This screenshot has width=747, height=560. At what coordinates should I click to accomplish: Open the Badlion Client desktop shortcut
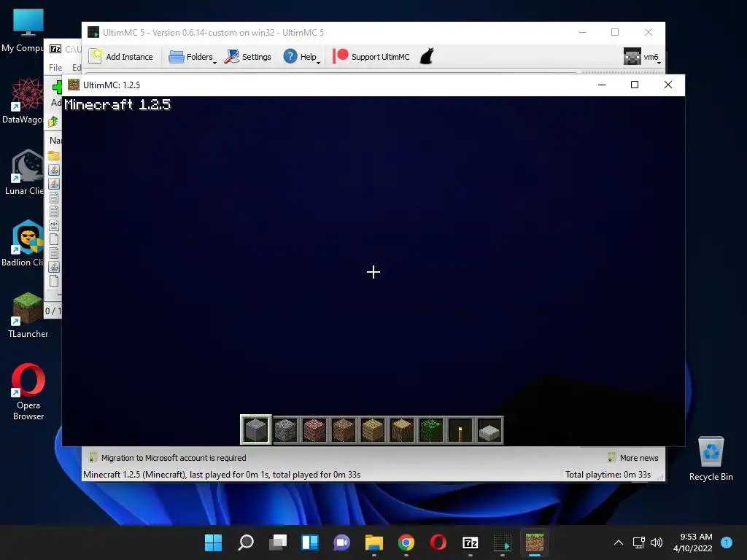pyautogui.click(x=27, y=244)
